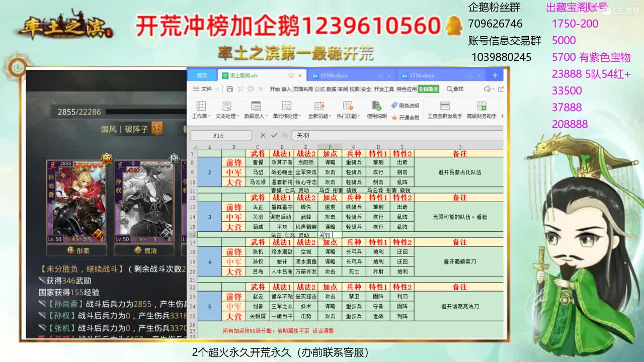Expand the quick toolbar more chevrons
644x362 pixels.
click(261, 89)
